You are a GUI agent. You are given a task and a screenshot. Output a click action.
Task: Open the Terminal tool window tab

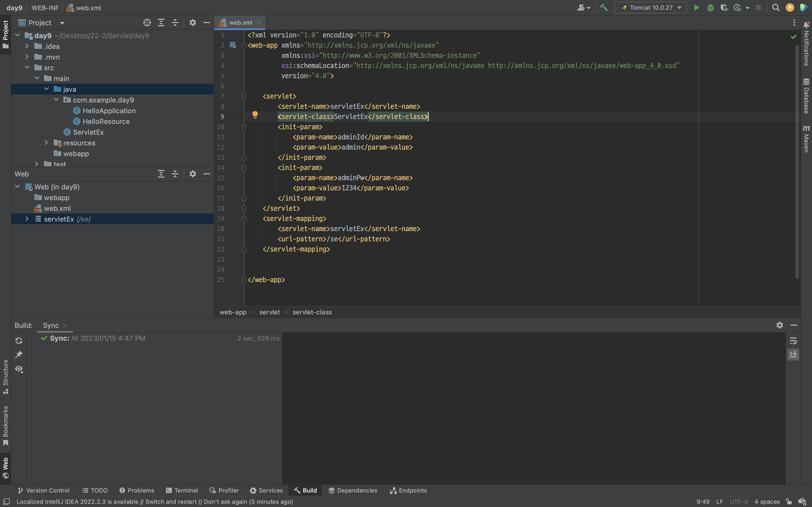click(182, 490)
